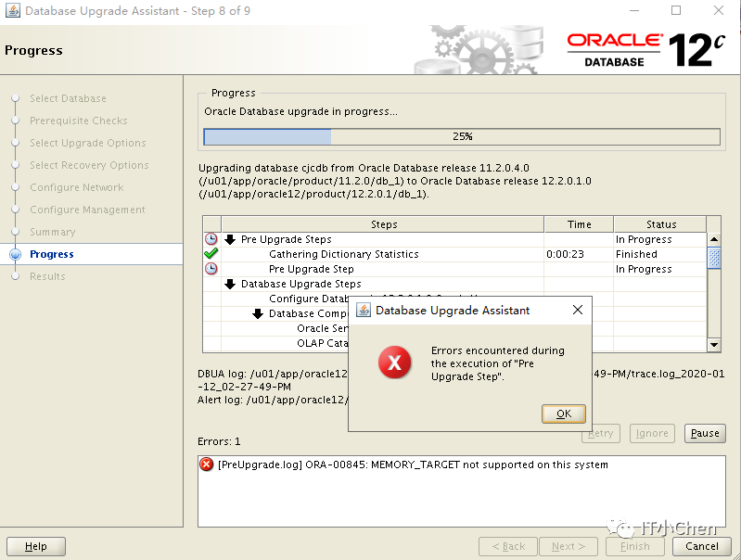Image resolution: width=741 pixels, height=560 pixels.
Task: Click the Steps column header
Action: [x=383, y=224]
